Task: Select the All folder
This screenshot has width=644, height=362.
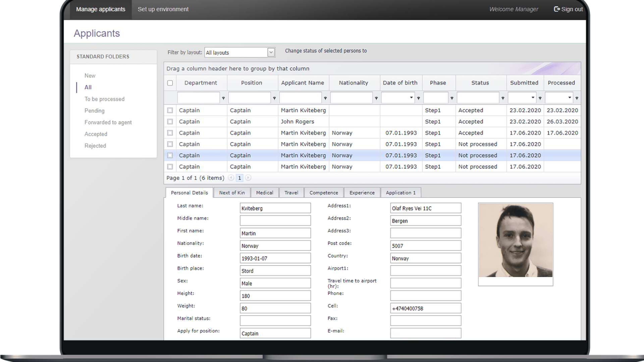Action: click(x=88, y=87)
